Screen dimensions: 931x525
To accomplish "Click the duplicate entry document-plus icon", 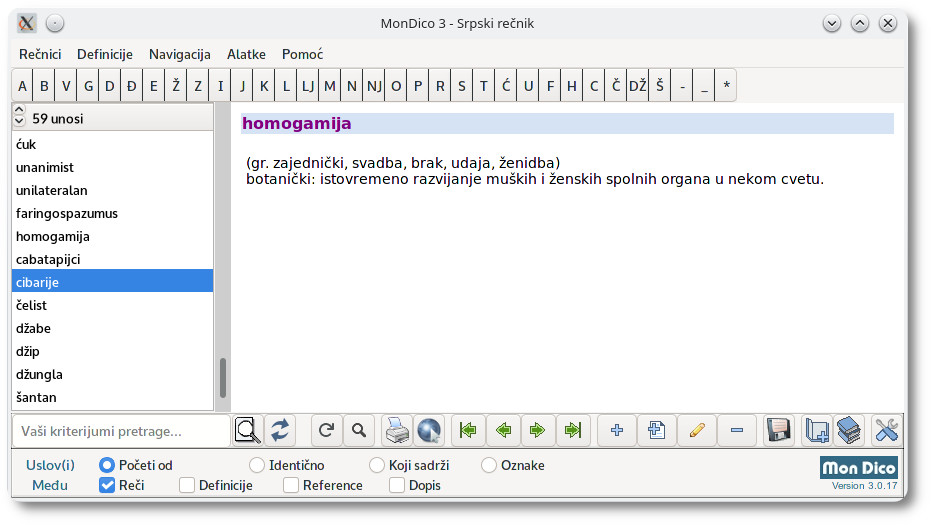I will tap(656, 430).
